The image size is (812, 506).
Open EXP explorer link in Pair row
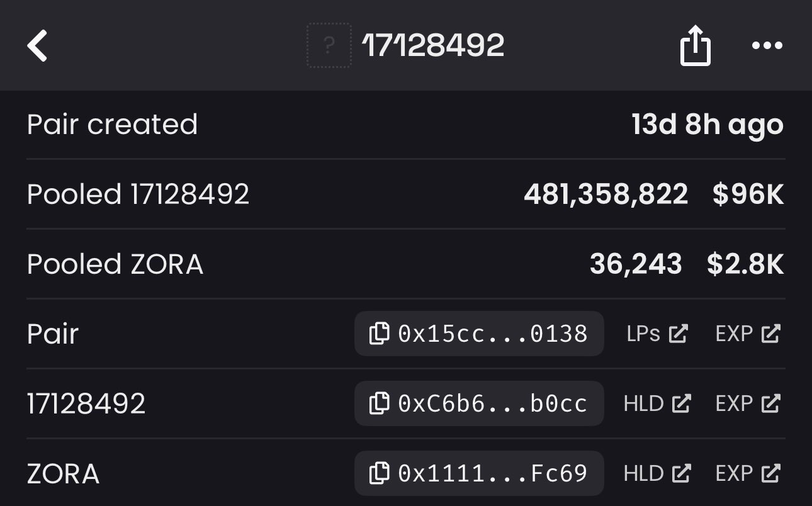pos(748,334)
